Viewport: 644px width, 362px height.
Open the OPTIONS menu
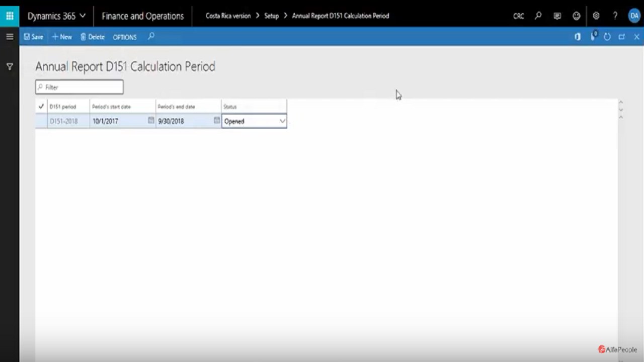(125, 37)
